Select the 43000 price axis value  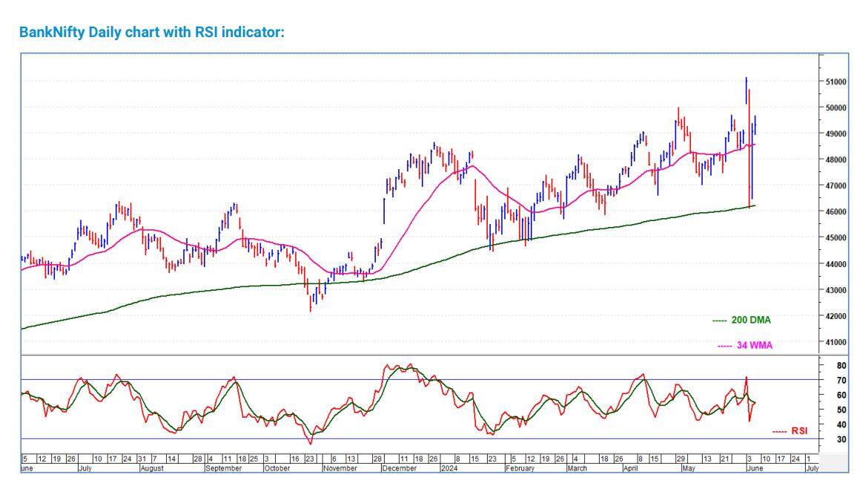coord(835,290)
